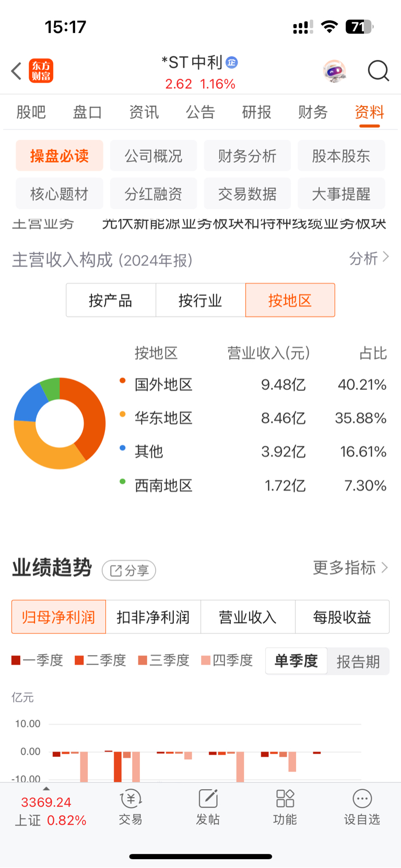
Task: Tap the 东方财富 logo icon
Action: (41, 71)
